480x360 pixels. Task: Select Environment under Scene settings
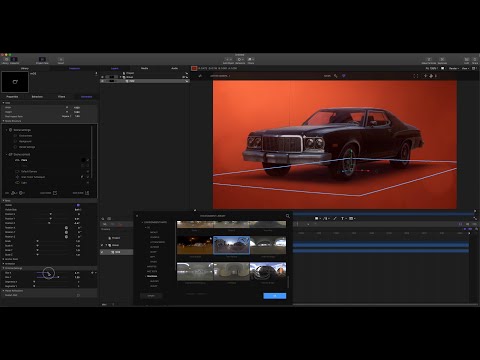click(25, 136)
